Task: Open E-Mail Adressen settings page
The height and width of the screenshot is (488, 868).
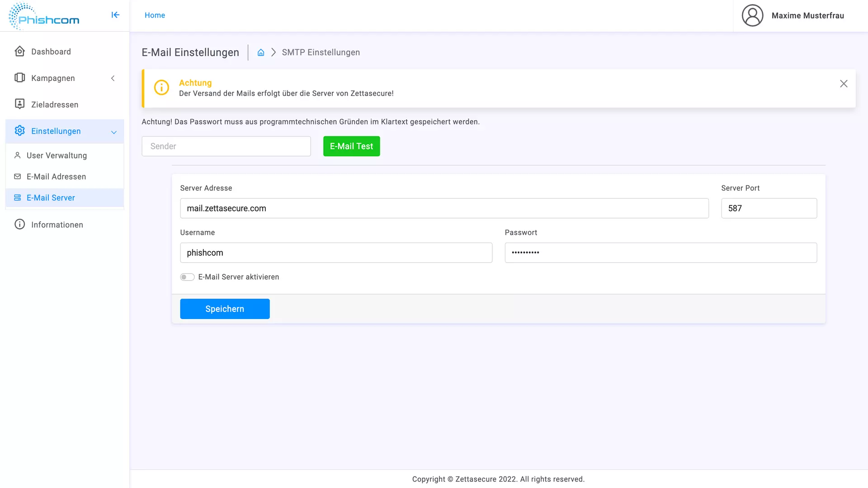Action: point(56,177)
